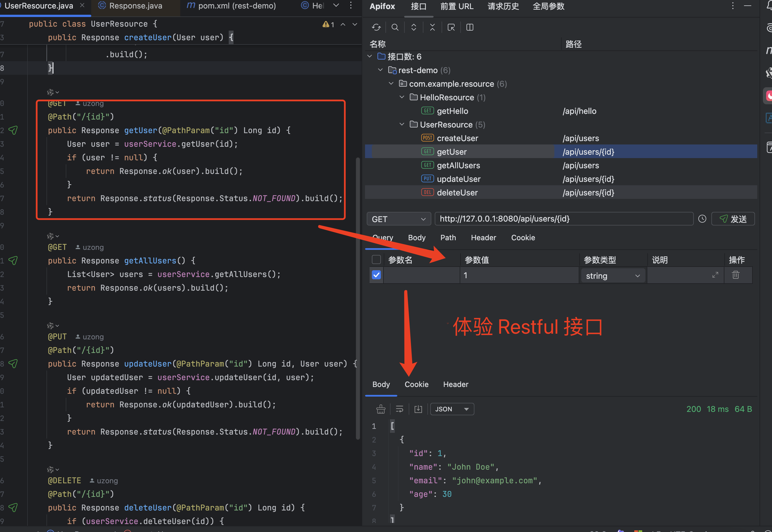Viewport: 772px width, 532px height.
Task: Refresh the Apifox interface tree
Action: pyautogui.click(x=376, y=27)
